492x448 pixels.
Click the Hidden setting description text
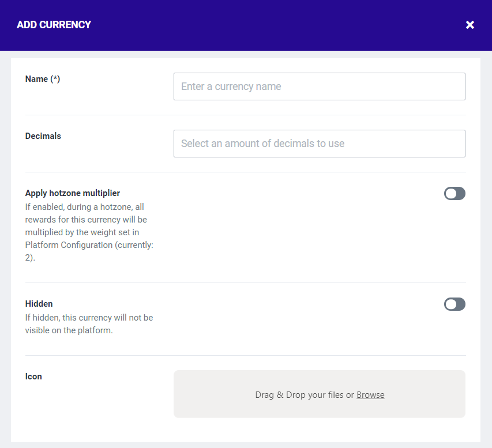tap(89, 324)
